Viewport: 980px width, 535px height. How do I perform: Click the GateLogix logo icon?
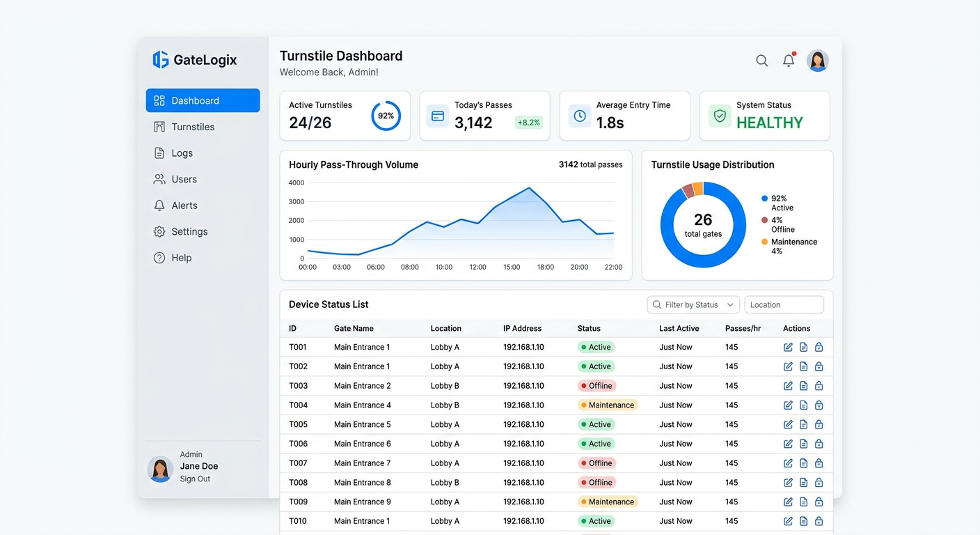click(161, 60)
